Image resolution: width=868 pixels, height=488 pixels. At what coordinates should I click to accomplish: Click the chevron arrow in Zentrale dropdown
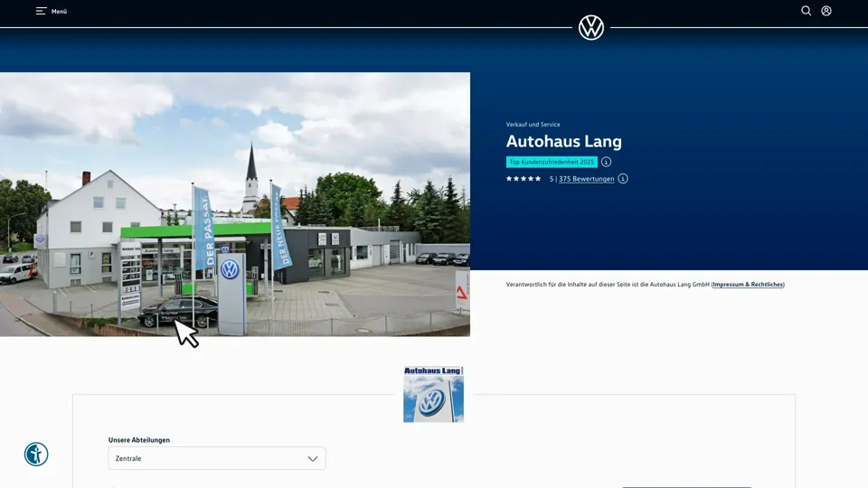coord(313,459)
